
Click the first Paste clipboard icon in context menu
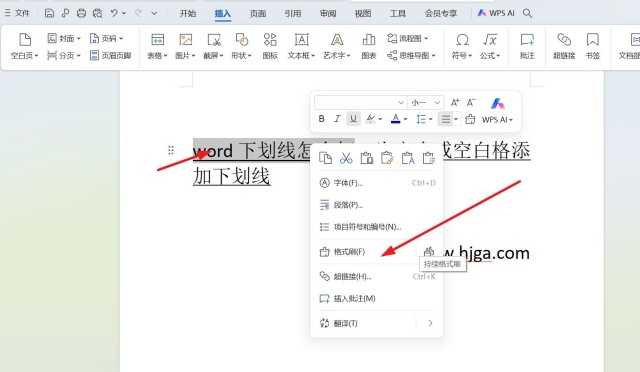click(x=367, y=158)
